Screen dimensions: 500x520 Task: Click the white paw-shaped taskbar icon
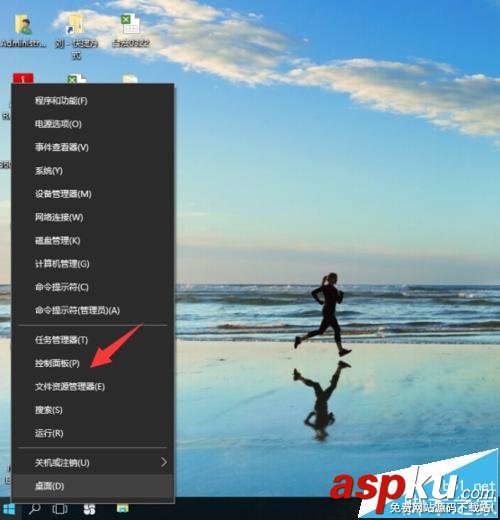(89, 509)
